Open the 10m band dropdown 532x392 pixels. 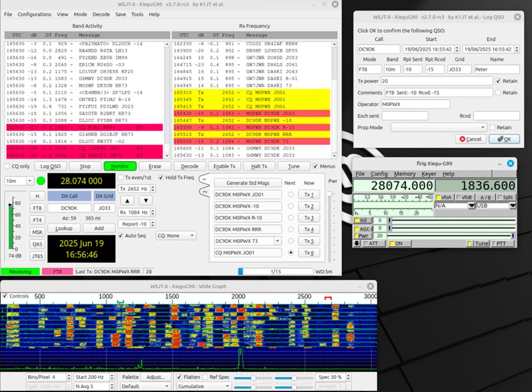point(21,181)
